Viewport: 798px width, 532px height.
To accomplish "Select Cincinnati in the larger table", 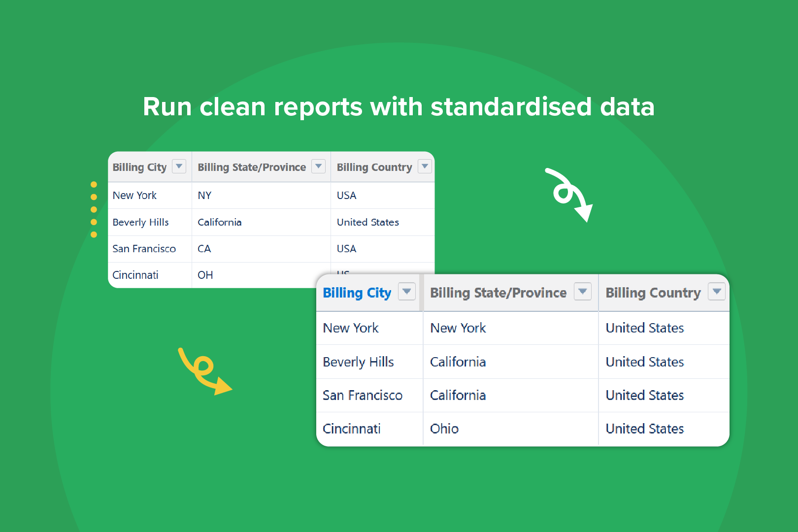I will [351, 429].
